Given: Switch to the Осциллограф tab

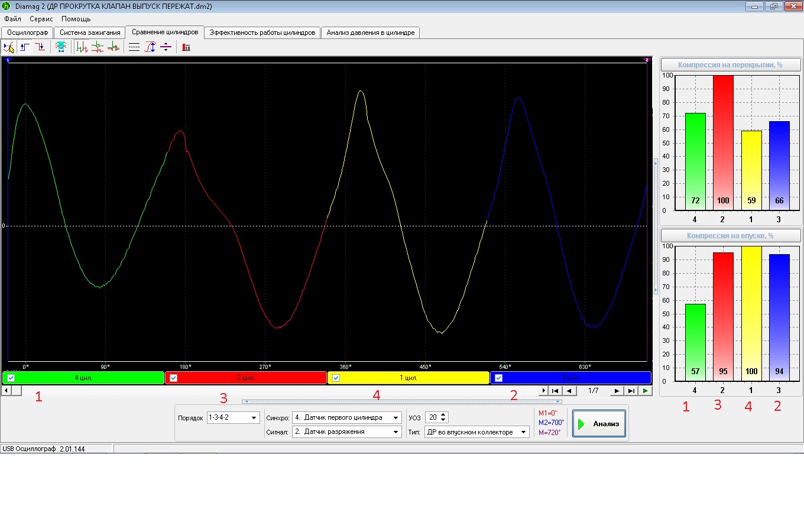Looking at the screenshot, I should (x=28, y=33).
